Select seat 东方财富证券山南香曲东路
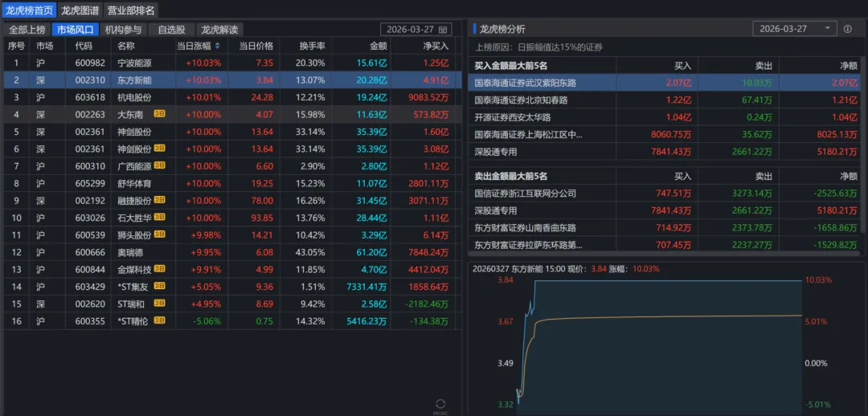Screen dimensions: 868x416 pyautogui.click(x=526, y=227)
